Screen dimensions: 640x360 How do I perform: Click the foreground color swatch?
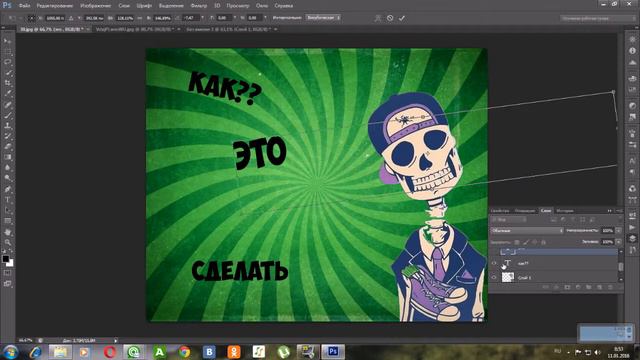coord(5,259)
